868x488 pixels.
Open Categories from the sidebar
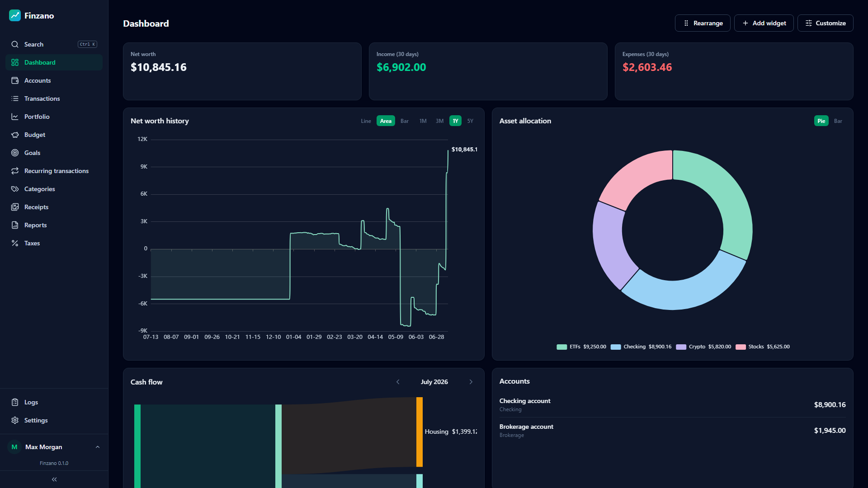[54, 189]
